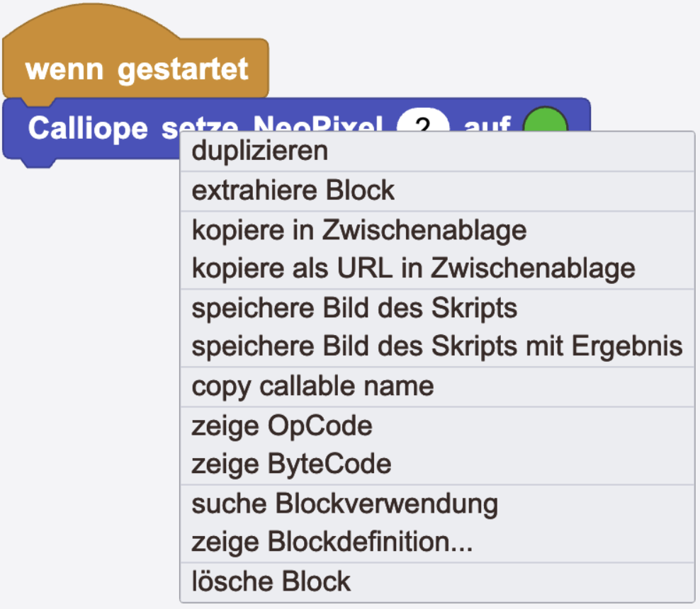The height and width of the screenshot is (609, 700).
Task: Delete the block with 'lösche Block'
Action: [271, 582]
